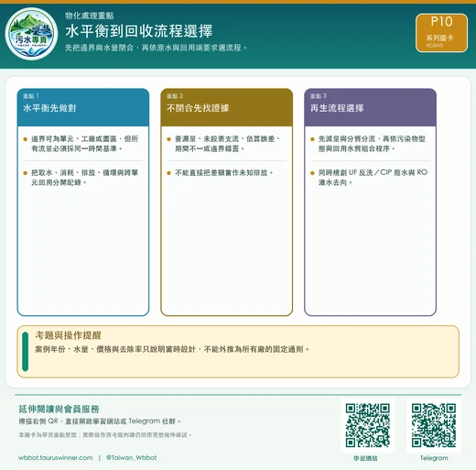Click bullet 查漏量、未設表支流

(x=228, y=144)
